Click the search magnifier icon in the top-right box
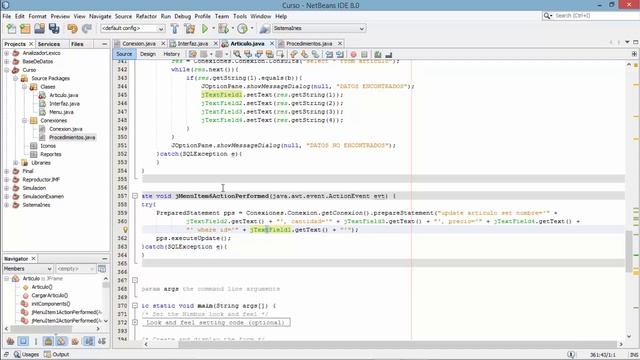This screenshot has width=640, height=360. pos(547,16)
